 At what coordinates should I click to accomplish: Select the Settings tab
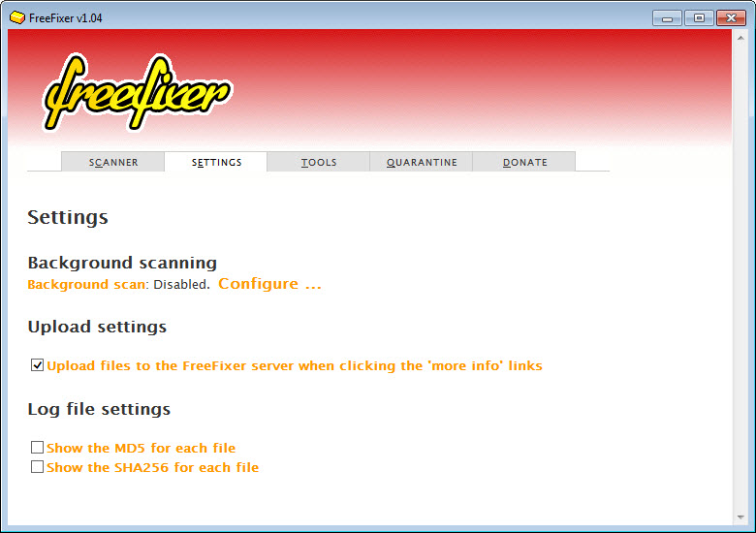(x=216, y=162)
